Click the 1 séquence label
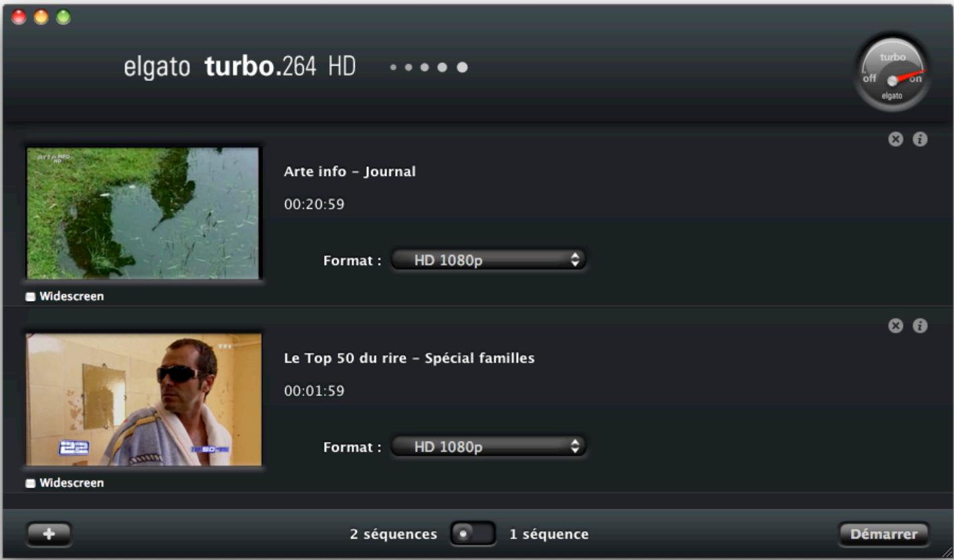The image size is (954, 560). pos(549,535)
